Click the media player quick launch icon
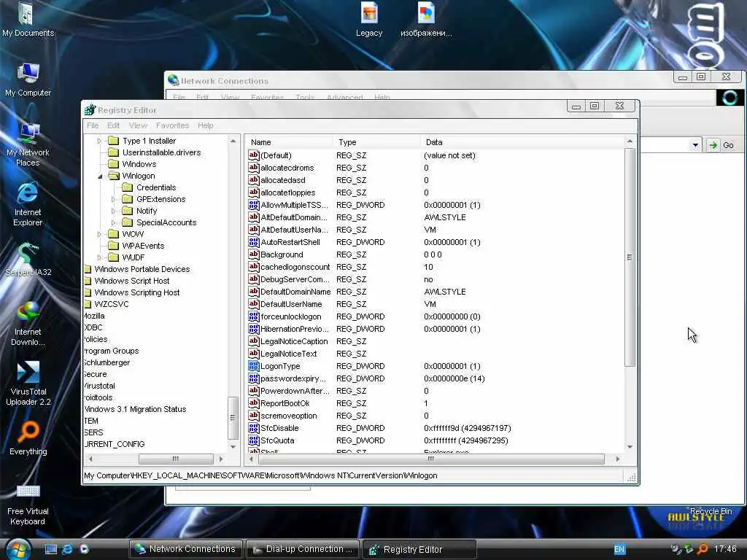 (84, 549)
